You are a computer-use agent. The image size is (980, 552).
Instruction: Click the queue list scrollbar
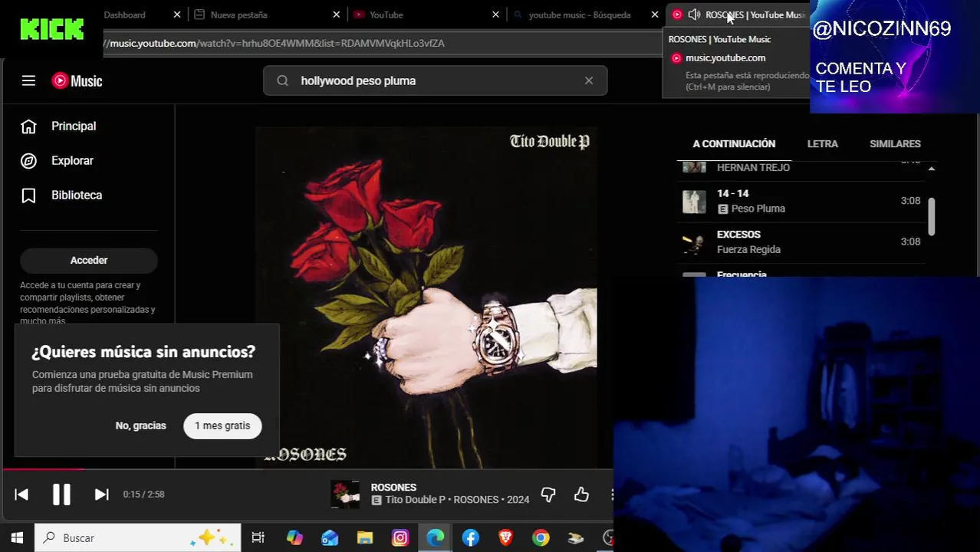point(932,216)
